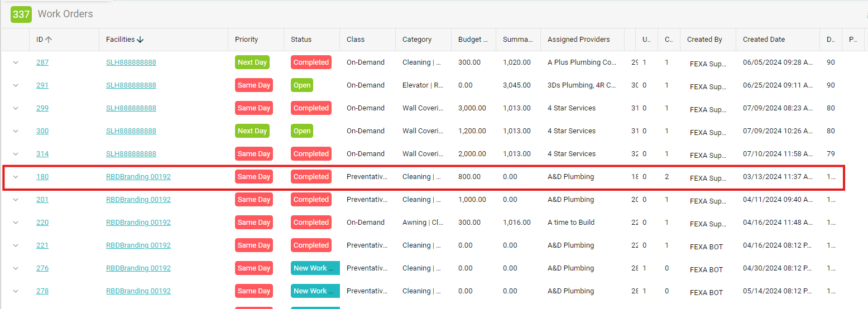Click the Completed status badge on row 221
868x309 pixels.
311,245
